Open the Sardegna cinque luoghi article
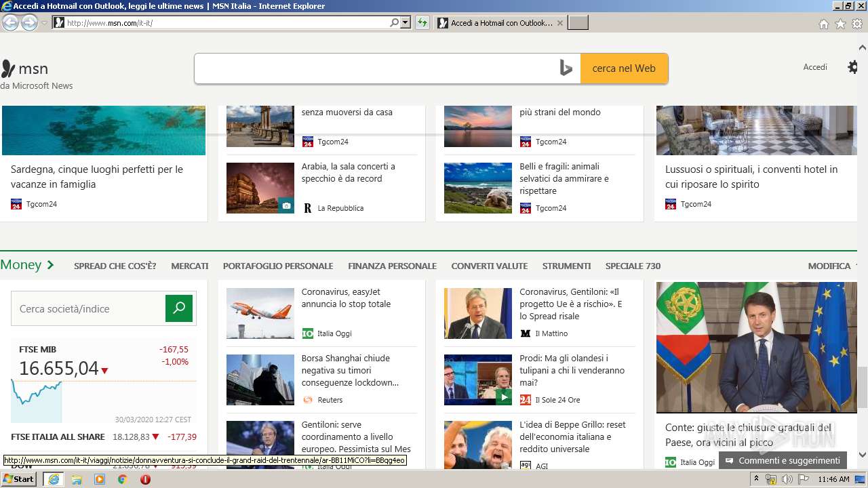 point(97,177)
